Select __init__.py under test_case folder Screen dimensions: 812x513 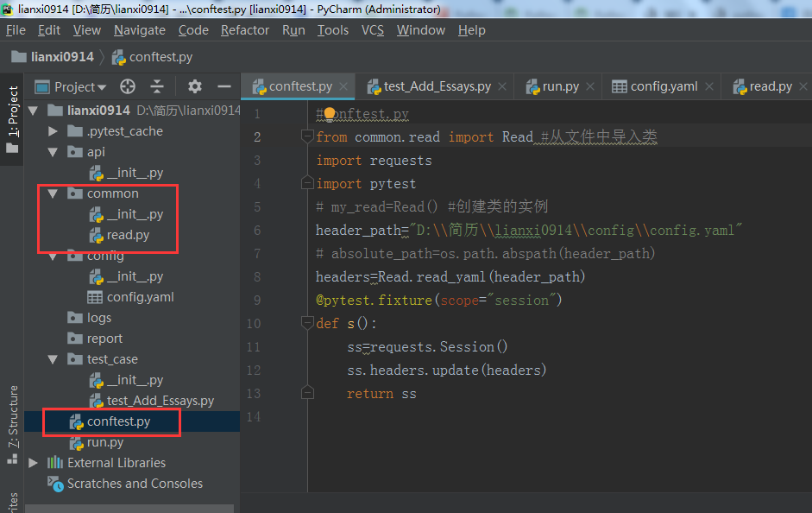pos(126,380)
